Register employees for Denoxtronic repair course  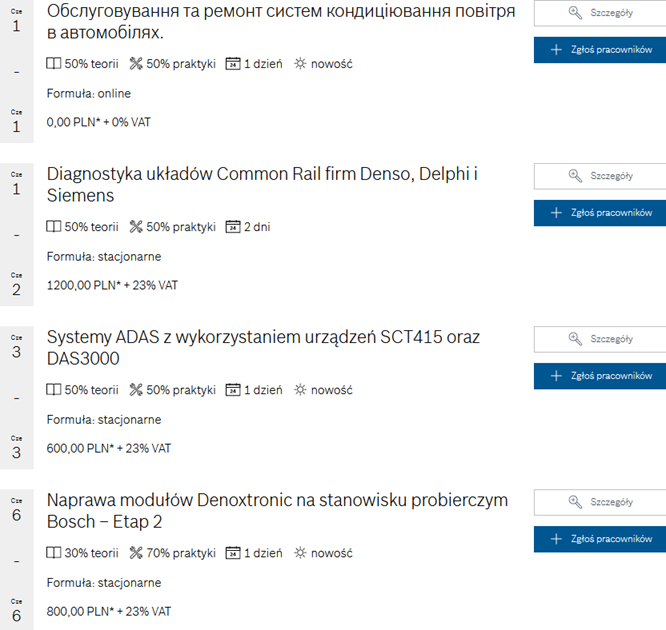[599, 539]
